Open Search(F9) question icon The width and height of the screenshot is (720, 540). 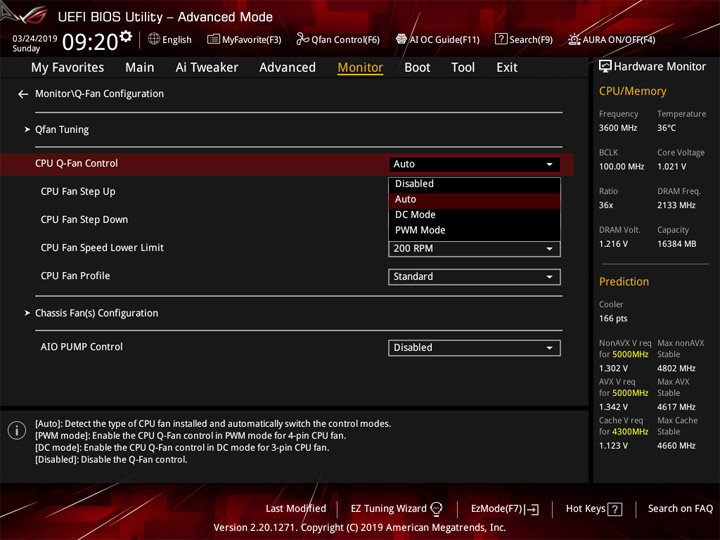click(x=501, y=39)
